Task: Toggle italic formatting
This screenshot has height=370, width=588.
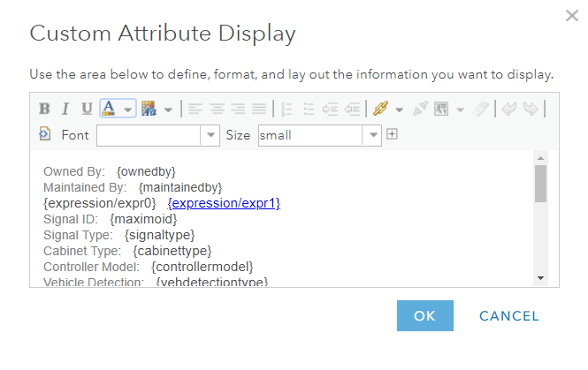Action: tap(65, 109)
